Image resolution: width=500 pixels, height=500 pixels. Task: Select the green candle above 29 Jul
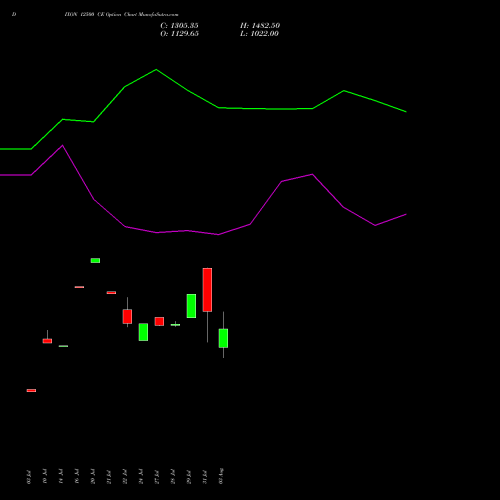tap(191, 306)
